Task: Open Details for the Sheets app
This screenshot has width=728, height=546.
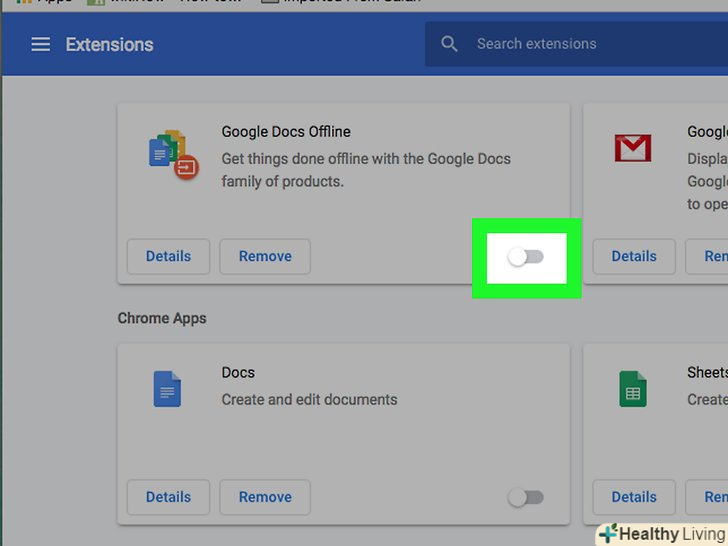Action: click(634, 497)
